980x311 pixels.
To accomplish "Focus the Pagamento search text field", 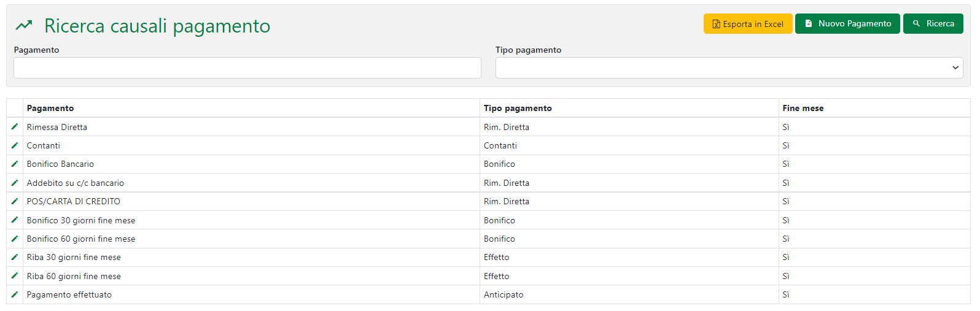I will pos(247,68).
